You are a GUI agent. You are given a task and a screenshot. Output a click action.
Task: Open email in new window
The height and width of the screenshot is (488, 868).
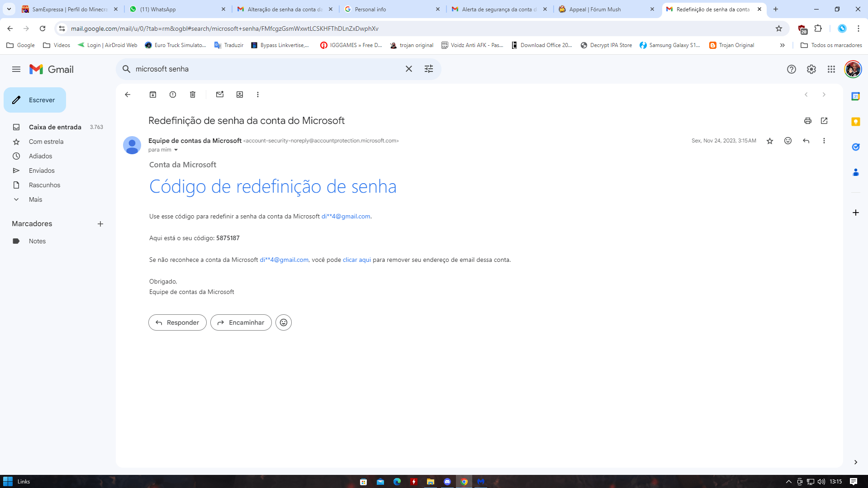[824, 121]
